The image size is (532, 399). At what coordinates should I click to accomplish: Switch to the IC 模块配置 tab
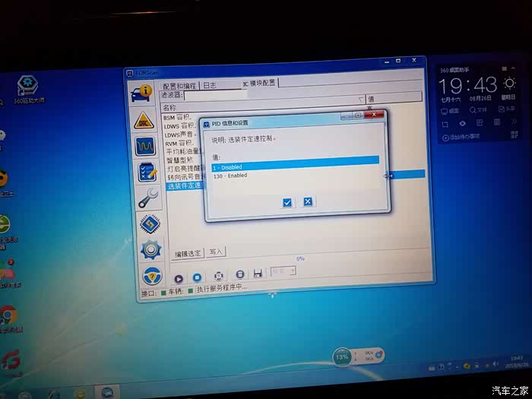(260, 83)
